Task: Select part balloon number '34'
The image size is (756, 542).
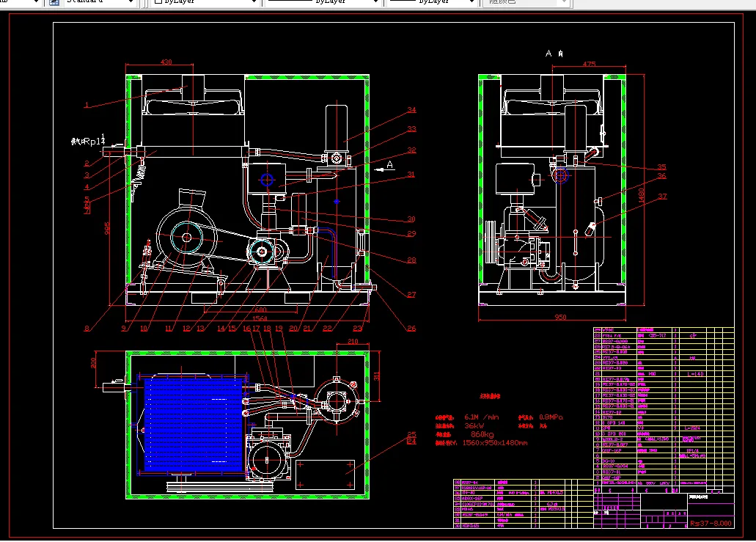Action: (x=411, y=109)
